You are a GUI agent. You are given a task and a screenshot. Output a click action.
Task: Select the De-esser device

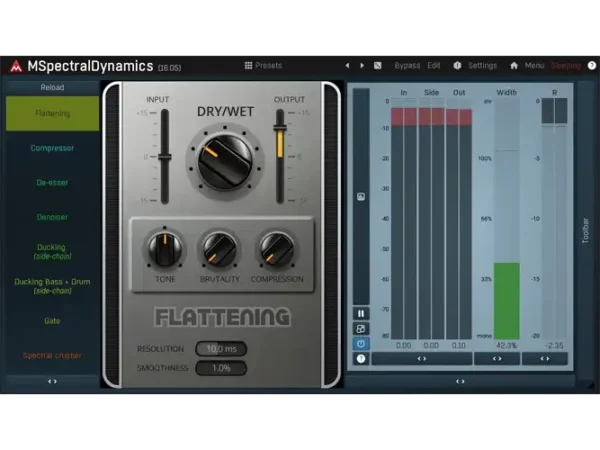pyautogui.click(x=52, y=183)
